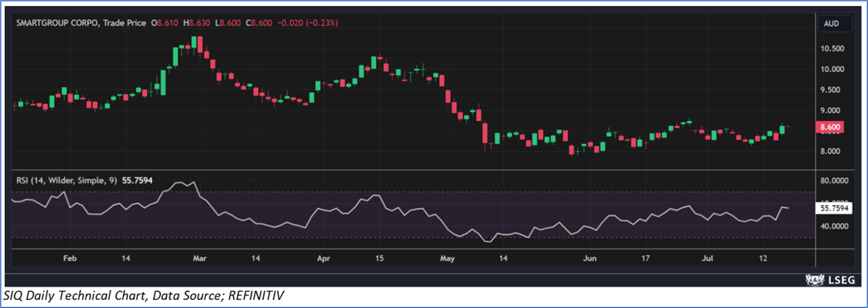Click the RSI (14, Wilder, Simple, 9) label
This screenshot has height=308, width=868.
click(67, 181)
